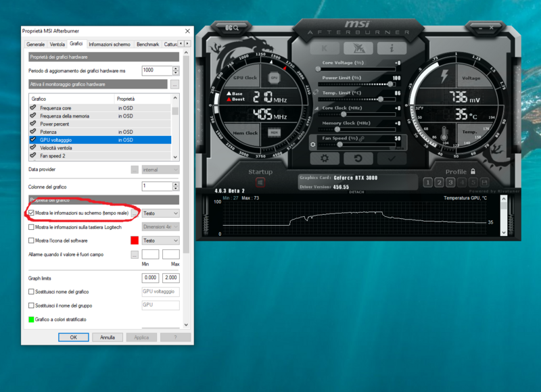Select the GPU voltaggio row in graph list
This screenshot has width=541, height=392.
[x=100, y=140]
